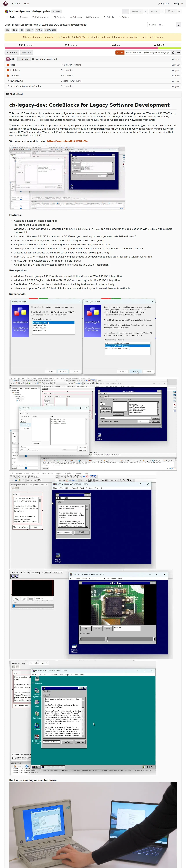
Task: View the fork count number
Action: coord(179,11)
